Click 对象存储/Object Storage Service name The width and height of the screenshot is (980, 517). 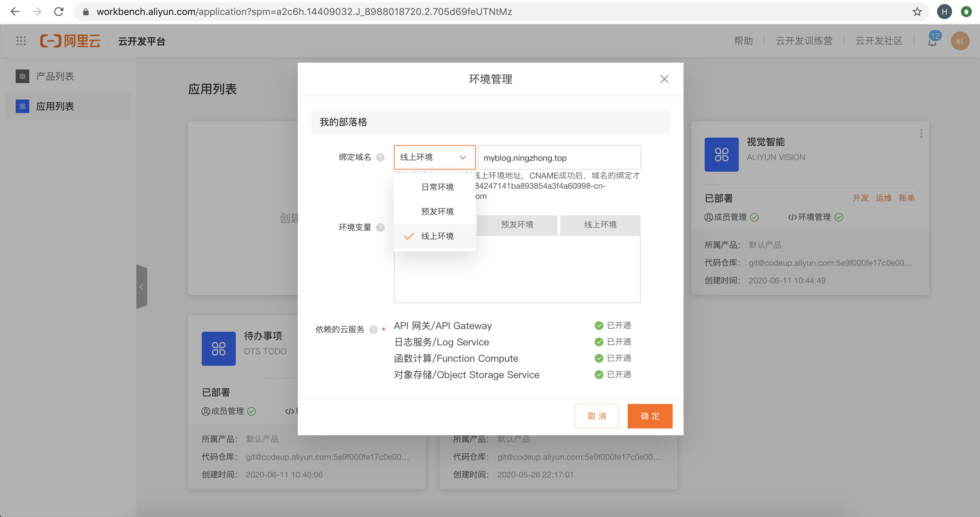point(467,375)
